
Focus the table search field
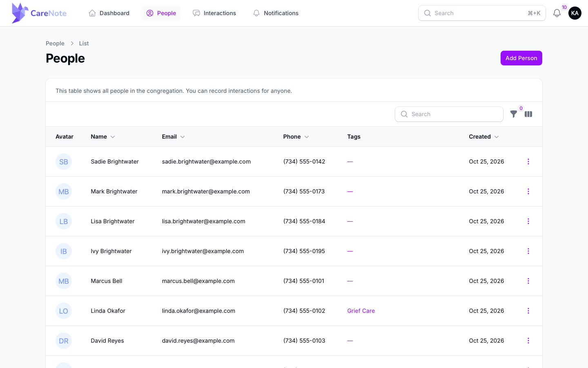coord(449,114)
